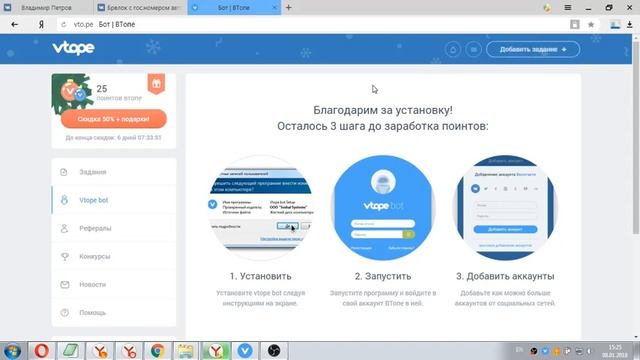The height and width of the screenshot is (360, 640).
Task: Click the Добавить задание button
Action: click(533, 49)
